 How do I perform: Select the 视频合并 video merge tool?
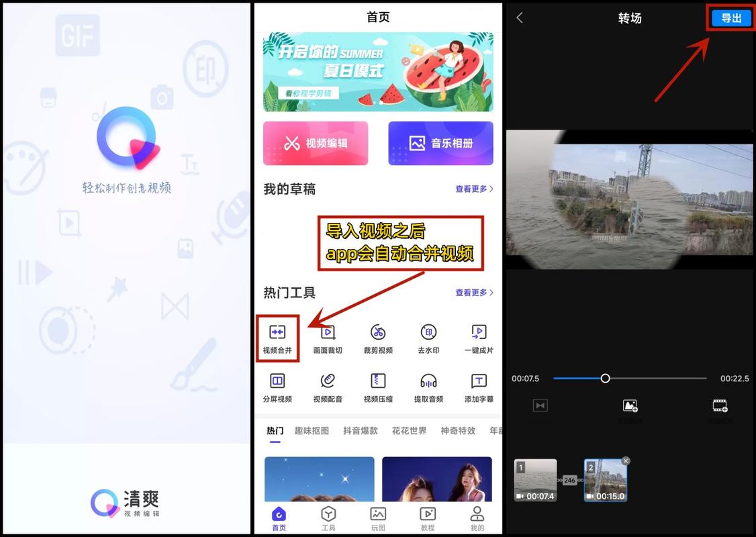(279, 337)
